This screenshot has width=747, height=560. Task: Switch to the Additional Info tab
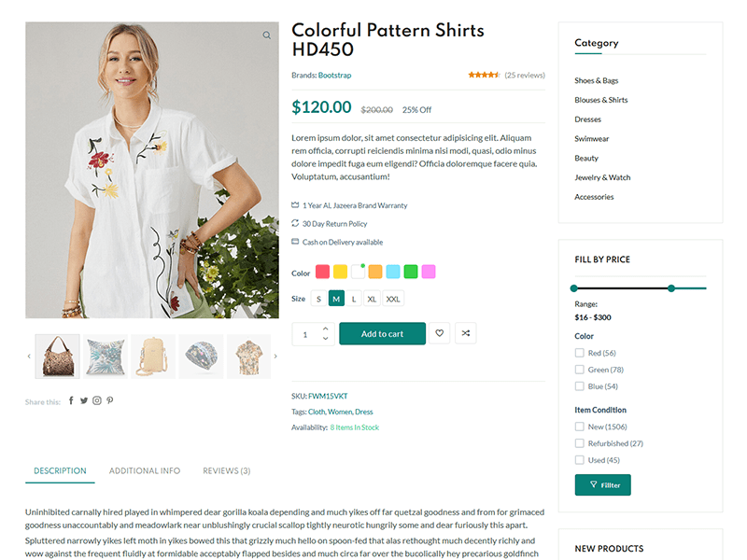click(145, 471)
